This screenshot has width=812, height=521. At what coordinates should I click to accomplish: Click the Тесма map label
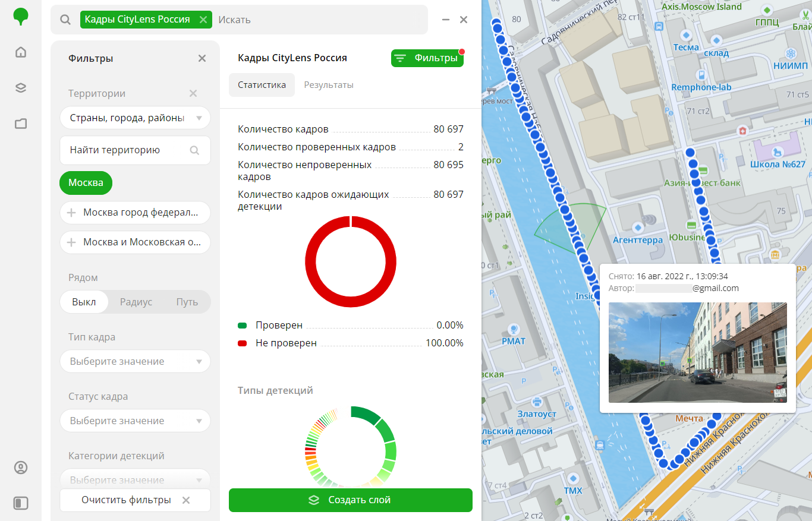coord(686,47)
